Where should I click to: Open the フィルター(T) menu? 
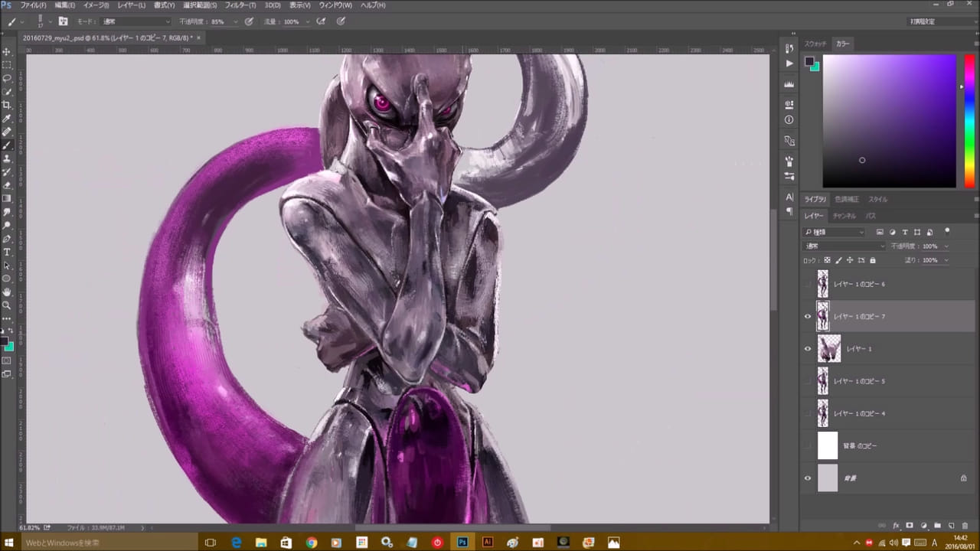tap(240, 5)
